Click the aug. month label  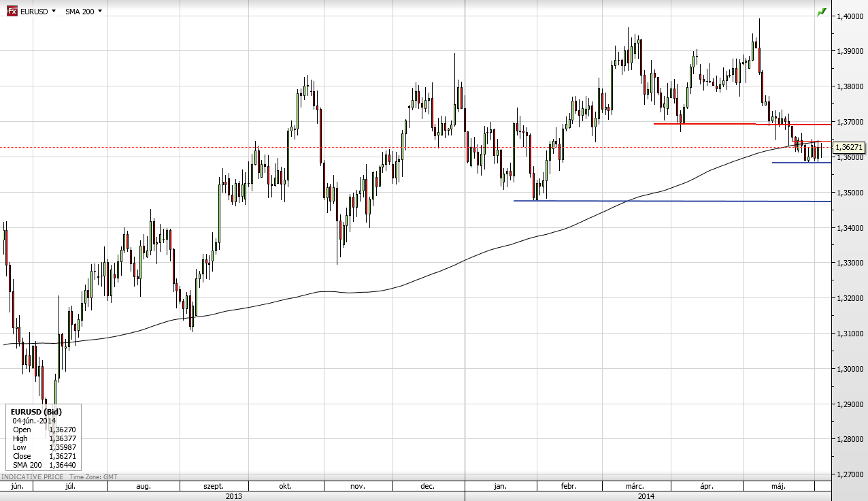click(x=144, y=487)
